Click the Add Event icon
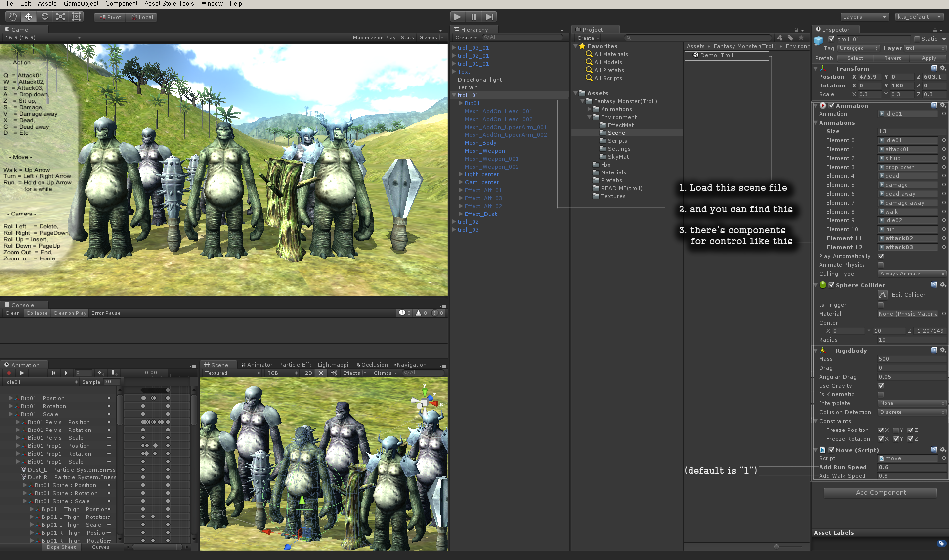Image resolution: width=949 pixels, height=560 pixels. coord(114,373)
